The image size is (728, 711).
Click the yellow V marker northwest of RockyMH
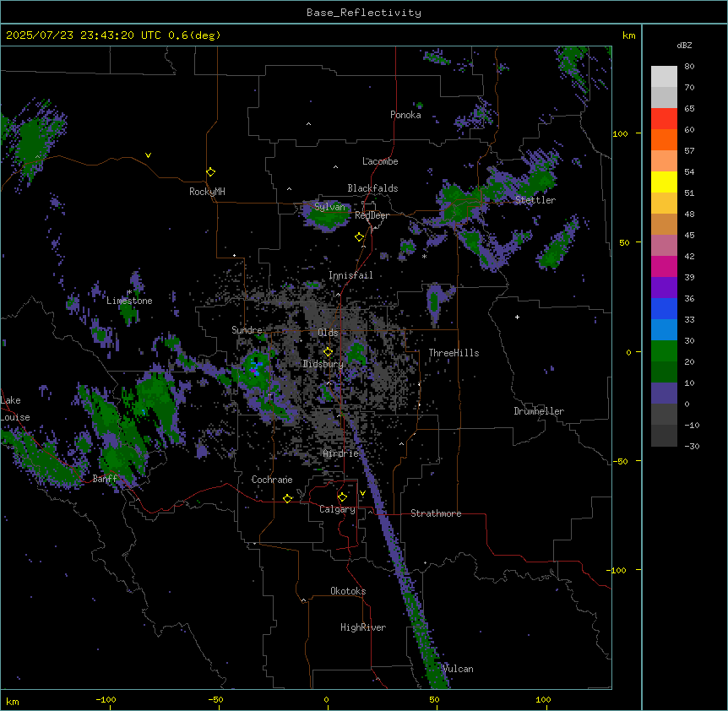tap(148, 155)
